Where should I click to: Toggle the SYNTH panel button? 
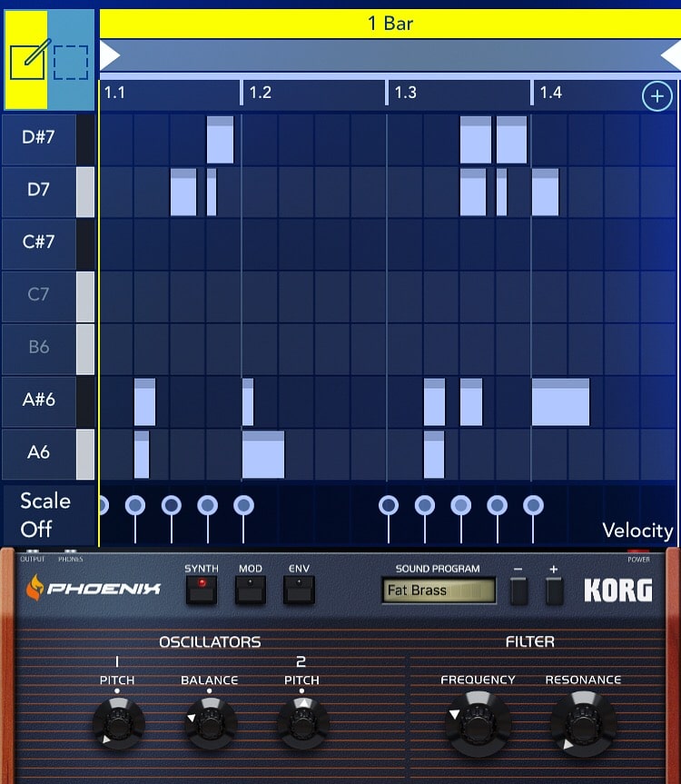point(202,591)
